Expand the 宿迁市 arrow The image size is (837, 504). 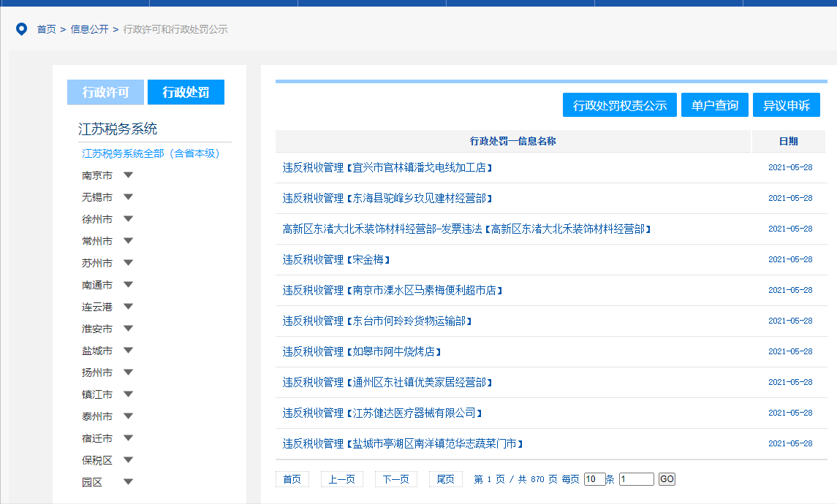[x=128, y=438]
